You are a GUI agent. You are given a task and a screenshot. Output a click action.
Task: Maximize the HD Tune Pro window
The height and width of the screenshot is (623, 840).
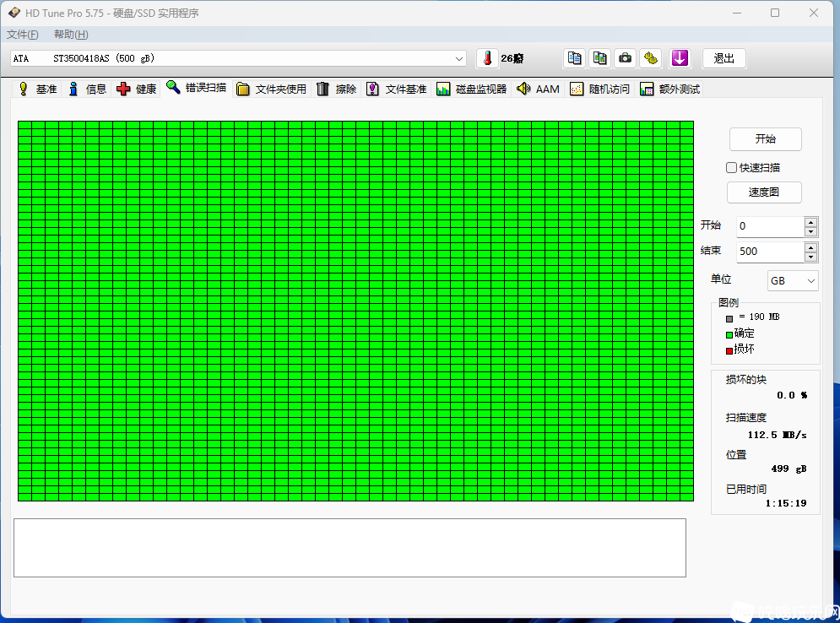click(x=775, y=13)
